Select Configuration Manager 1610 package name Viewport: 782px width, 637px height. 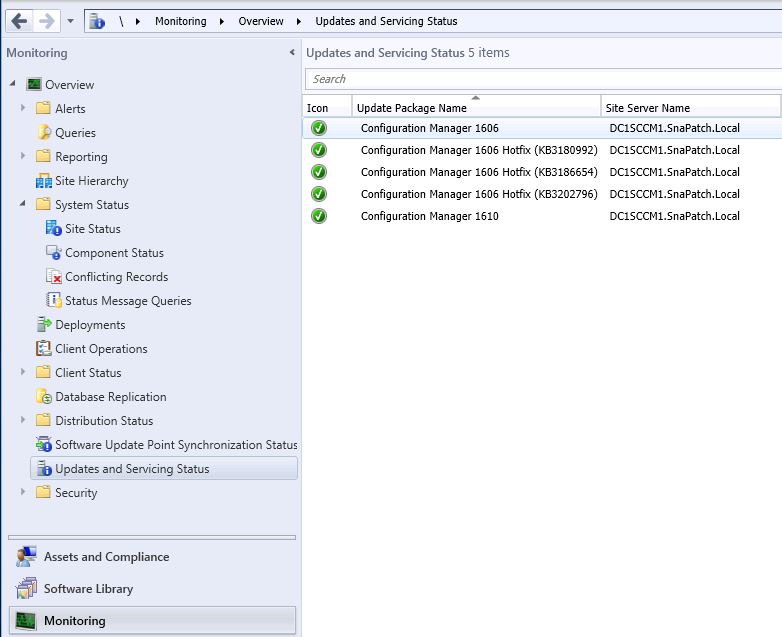click(429, 216)
